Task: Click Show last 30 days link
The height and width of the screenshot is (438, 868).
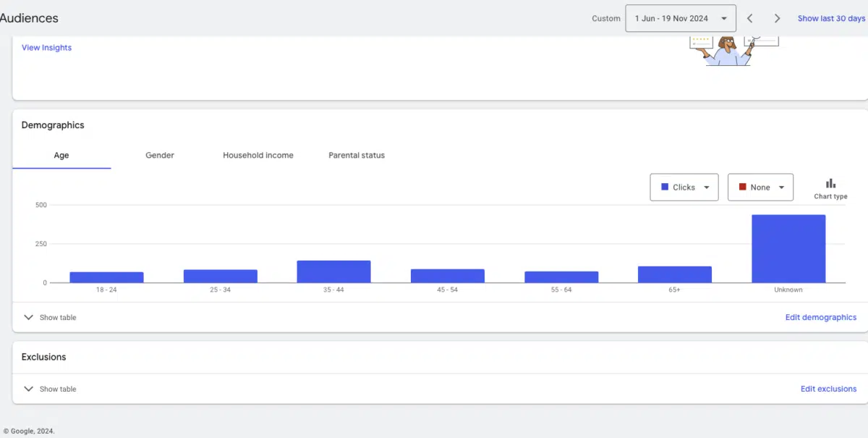Action: 831,19
